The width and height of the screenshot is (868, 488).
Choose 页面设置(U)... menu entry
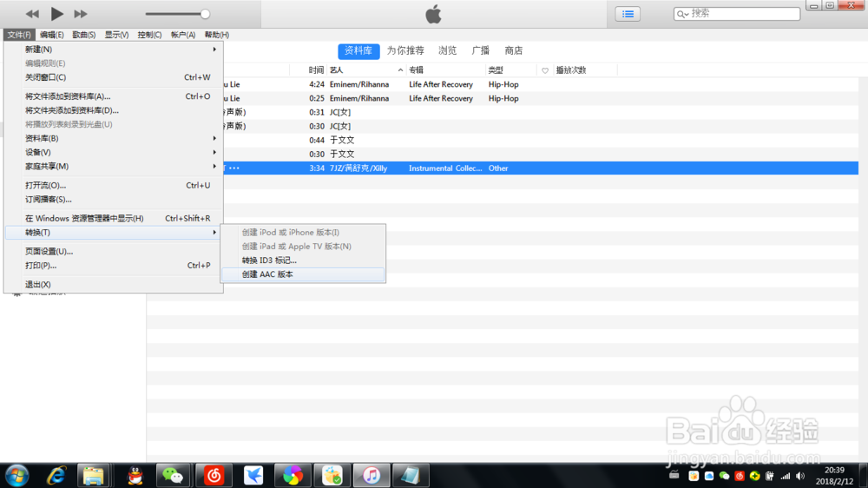pyautogui.click(x=114, y=252)
